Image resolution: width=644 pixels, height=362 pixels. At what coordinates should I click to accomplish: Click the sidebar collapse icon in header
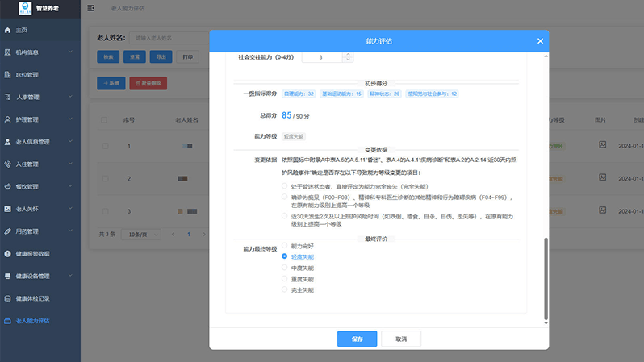click(x=90, y=8)
